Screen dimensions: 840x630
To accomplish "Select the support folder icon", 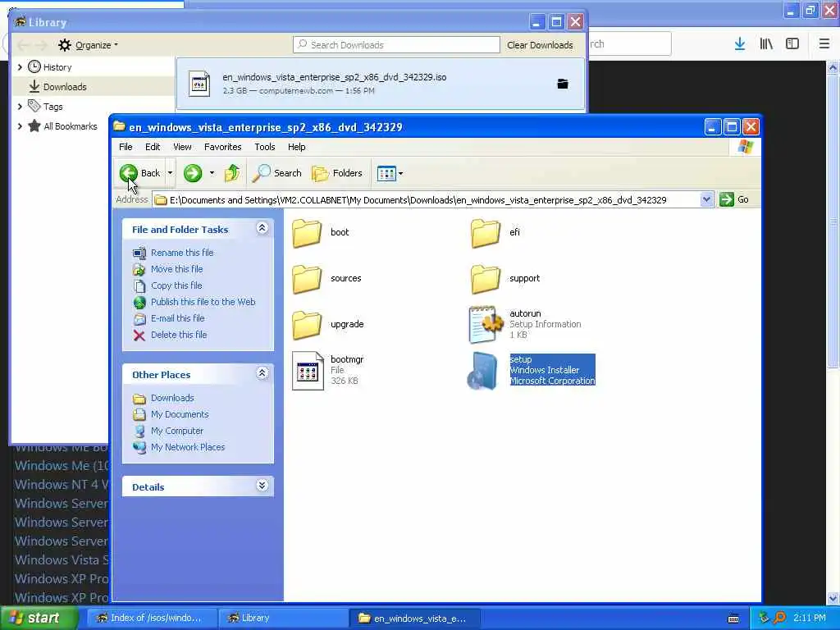I will click(486, 279).
